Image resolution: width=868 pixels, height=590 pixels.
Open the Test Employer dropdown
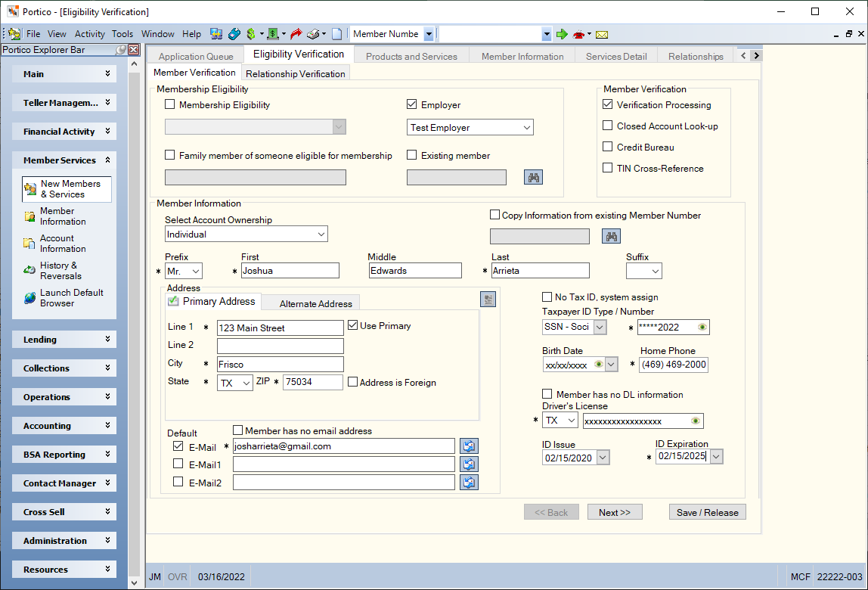[470, 127]
